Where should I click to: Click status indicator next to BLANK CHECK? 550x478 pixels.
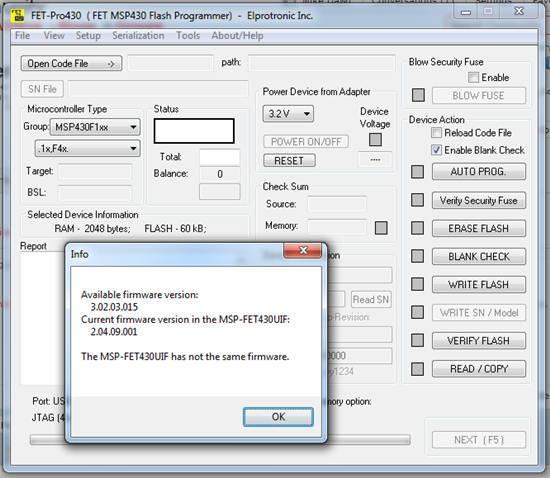tap(417, 256)
